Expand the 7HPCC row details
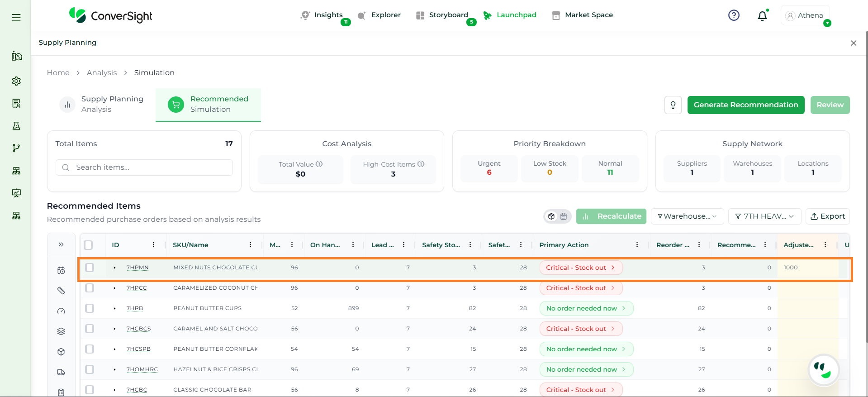 tap(114, 288)
